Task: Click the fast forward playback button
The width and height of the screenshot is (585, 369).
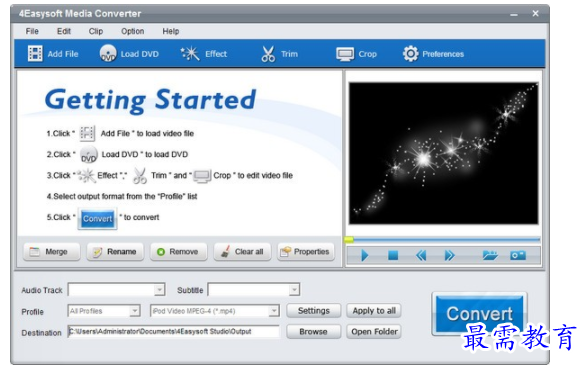Action: (x=450, y=256)
